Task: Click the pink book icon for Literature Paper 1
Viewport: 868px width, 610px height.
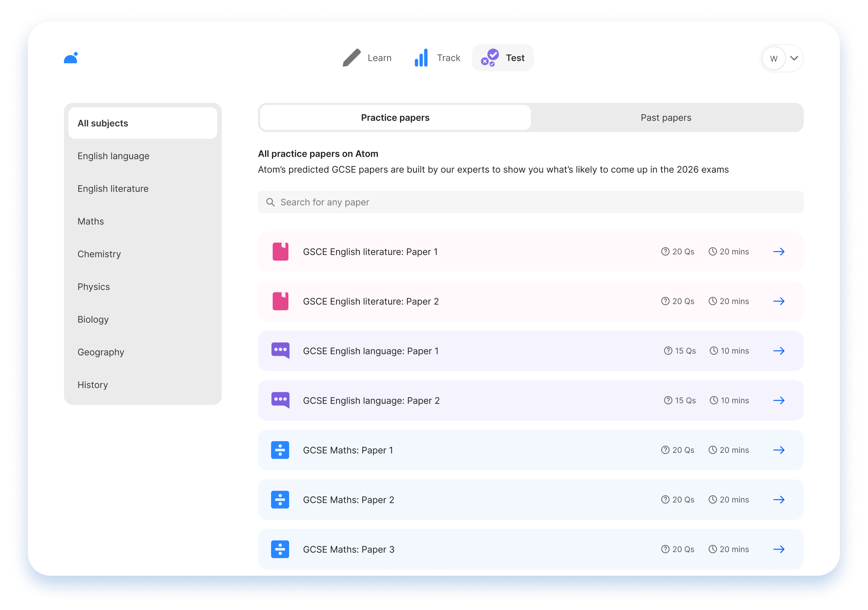Action: pos(280,252)
